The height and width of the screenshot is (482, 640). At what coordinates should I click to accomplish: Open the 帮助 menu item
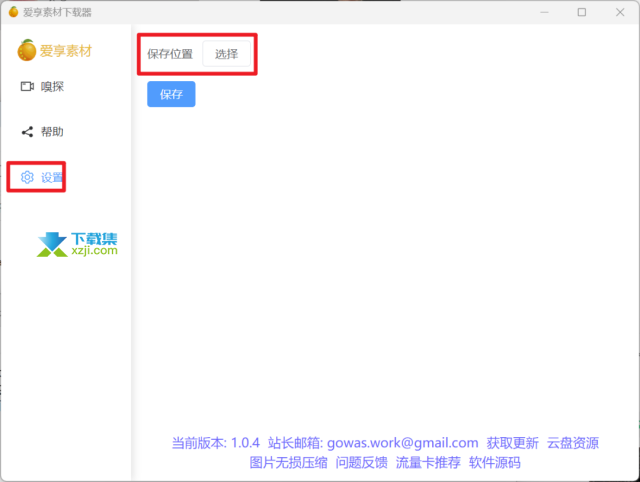(x=42, y=132)
